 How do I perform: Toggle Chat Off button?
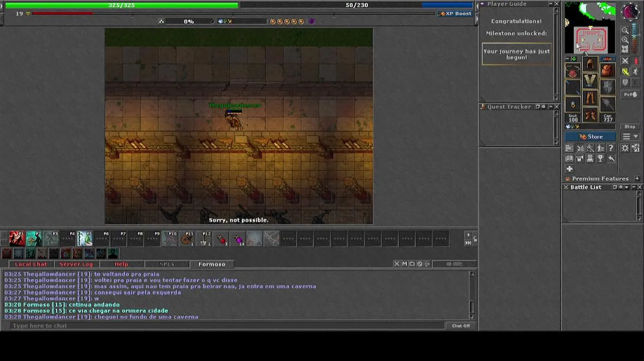[x=460, y=326]
